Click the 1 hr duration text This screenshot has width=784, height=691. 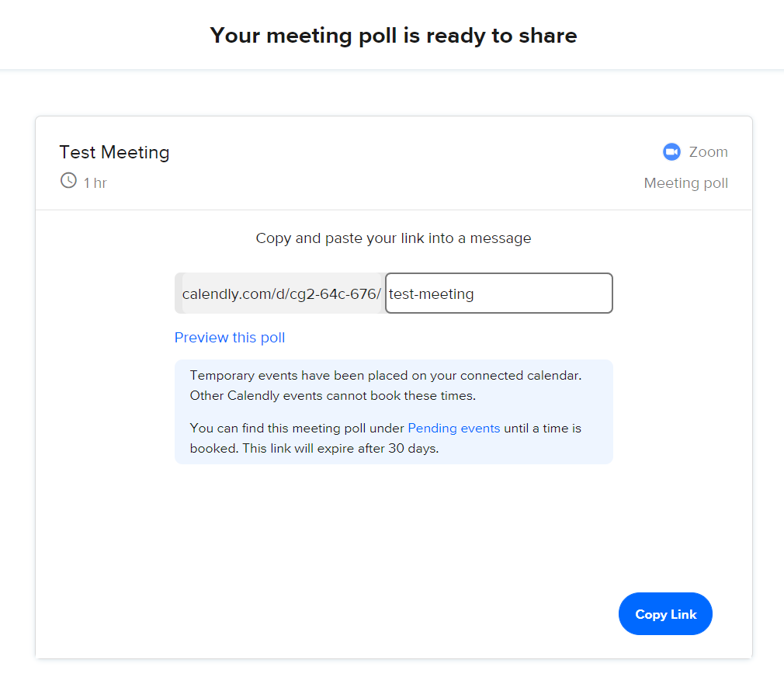click(x=95, y=183)
